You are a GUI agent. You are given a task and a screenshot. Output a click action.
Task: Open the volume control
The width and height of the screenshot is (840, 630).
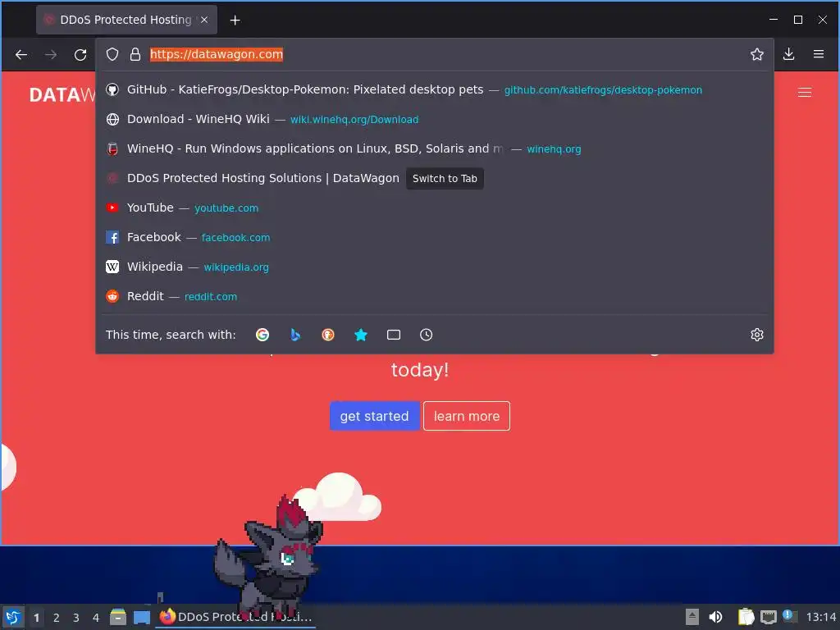coord(715,617)
